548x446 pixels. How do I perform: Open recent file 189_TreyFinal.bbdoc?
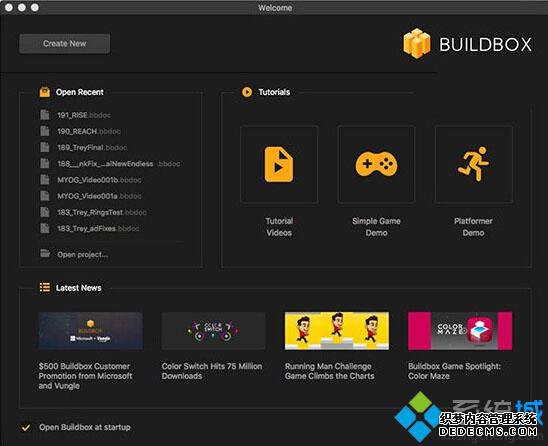pyautogui.click(x=92, y=148)
